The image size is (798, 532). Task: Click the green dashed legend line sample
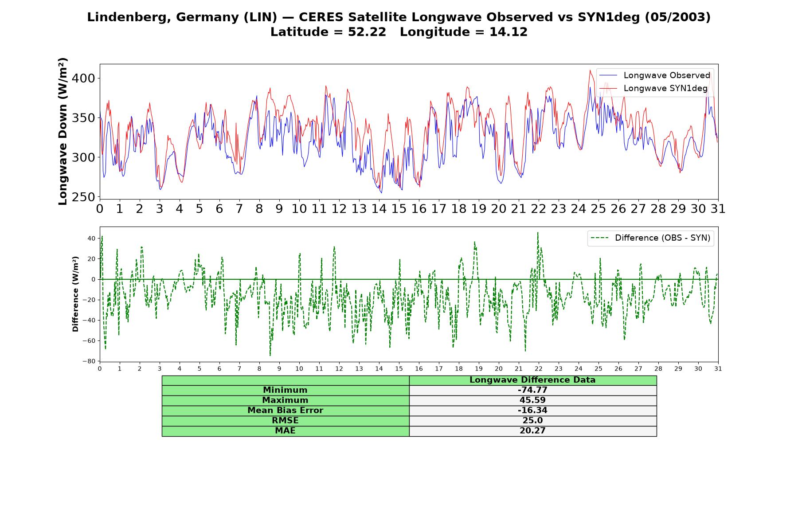pos(600,239)
